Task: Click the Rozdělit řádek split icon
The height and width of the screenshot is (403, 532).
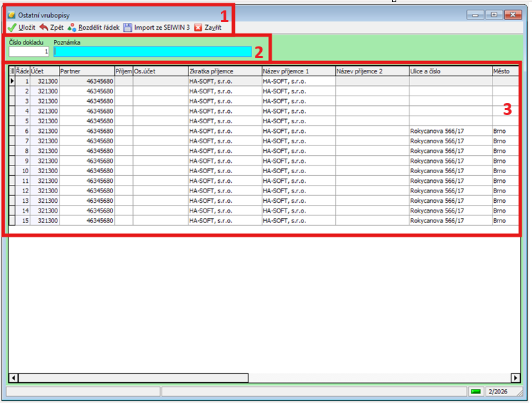Action: (x=71, y=28)
